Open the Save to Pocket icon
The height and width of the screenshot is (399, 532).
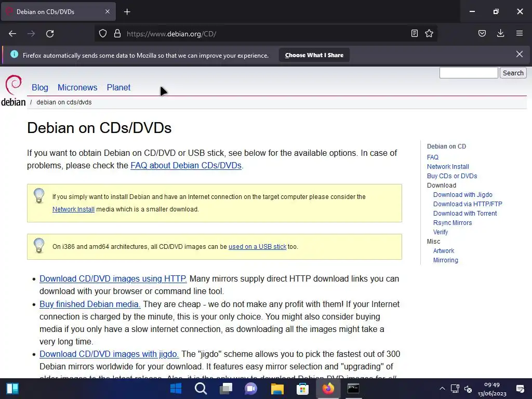[x=482, y=33]
